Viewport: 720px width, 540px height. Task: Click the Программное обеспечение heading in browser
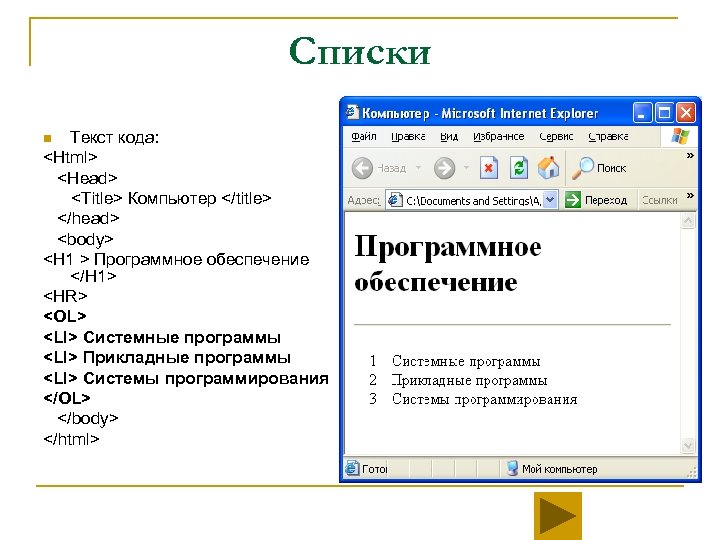(448, 264)
